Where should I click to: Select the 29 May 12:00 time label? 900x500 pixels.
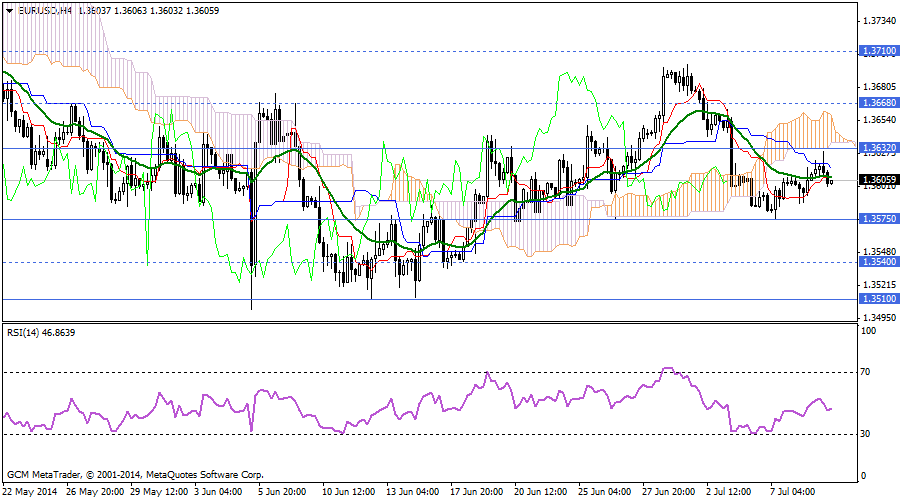pos(159,492)
